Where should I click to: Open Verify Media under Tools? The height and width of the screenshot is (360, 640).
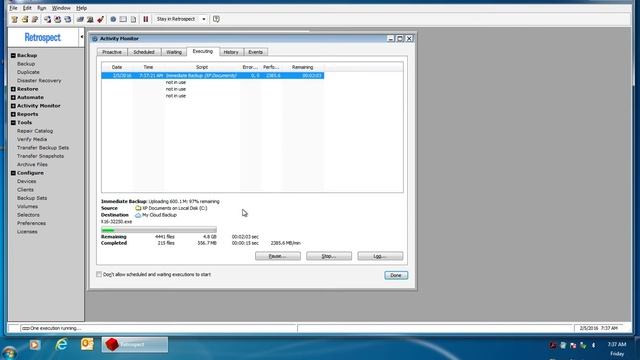coord(32,140)
